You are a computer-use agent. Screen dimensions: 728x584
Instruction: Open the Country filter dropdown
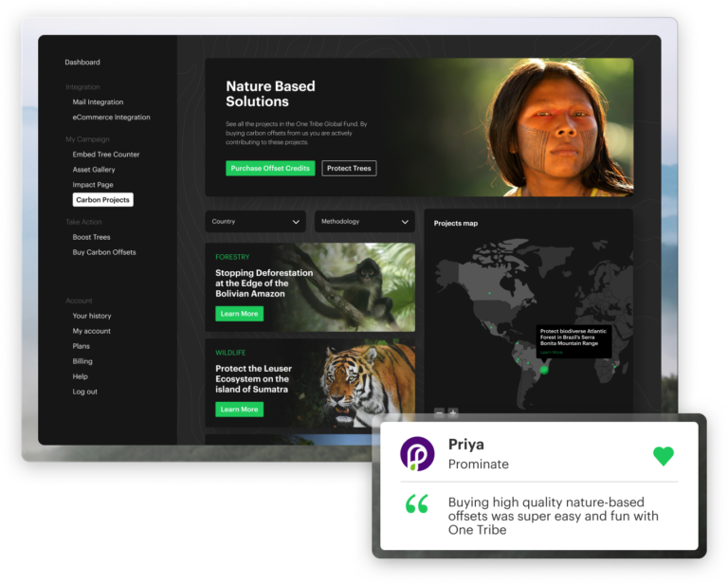(255, 222)
